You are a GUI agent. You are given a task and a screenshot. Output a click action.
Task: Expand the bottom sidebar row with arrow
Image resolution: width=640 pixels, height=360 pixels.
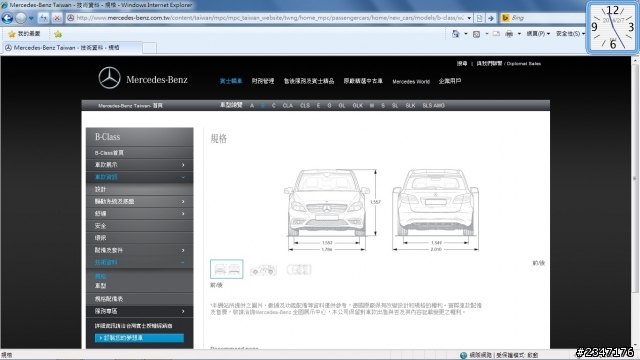(183, 311)
